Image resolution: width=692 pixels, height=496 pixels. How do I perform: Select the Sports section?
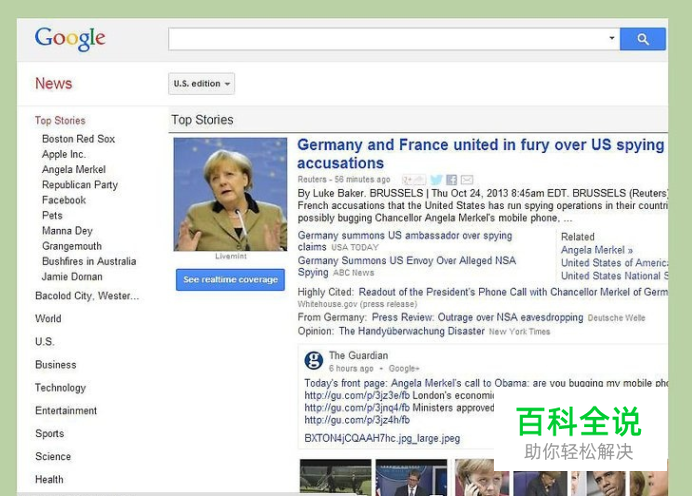(49, 433)
